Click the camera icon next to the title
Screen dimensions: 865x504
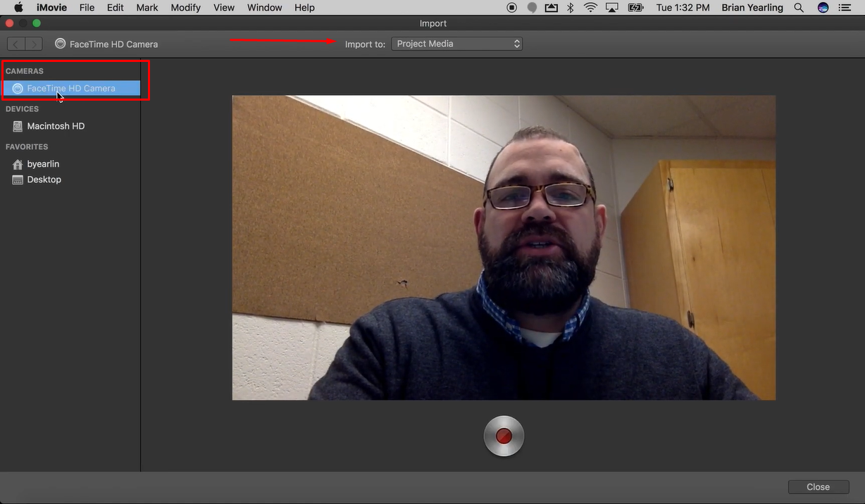(x=59, y=43)
